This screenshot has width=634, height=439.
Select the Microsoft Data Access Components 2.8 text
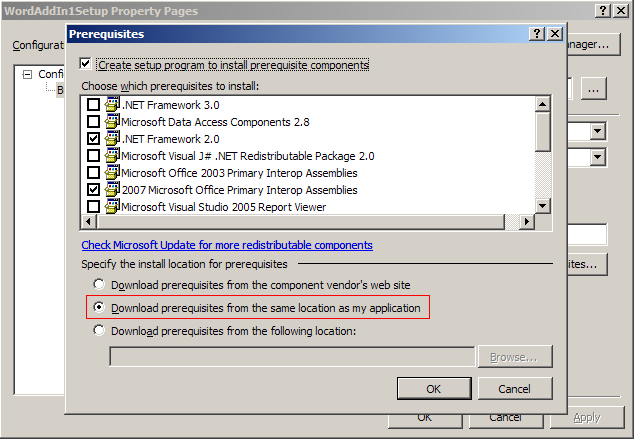coord(215,122)
